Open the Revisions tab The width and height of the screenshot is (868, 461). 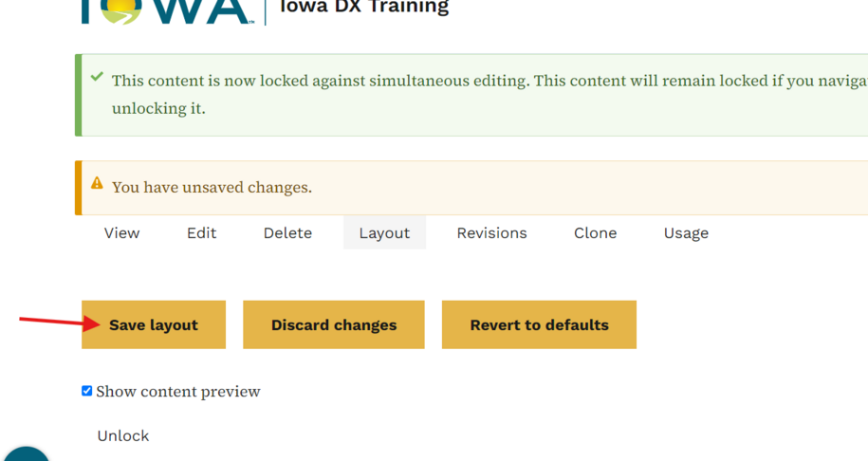click(x=491, y=233)
